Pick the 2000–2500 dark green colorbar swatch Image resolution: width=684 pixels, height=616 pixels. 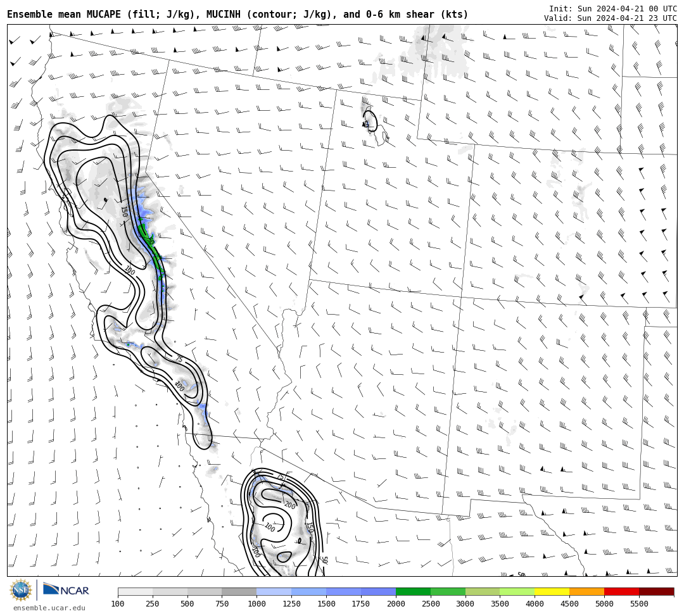click(414, 591)
